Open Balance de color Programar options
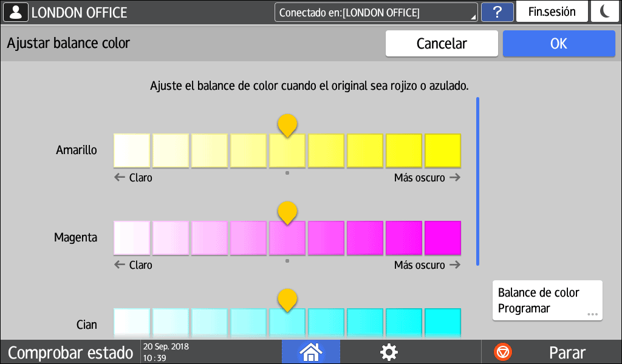The height and width of the screenshot is (364, 622). click(547, 300)
